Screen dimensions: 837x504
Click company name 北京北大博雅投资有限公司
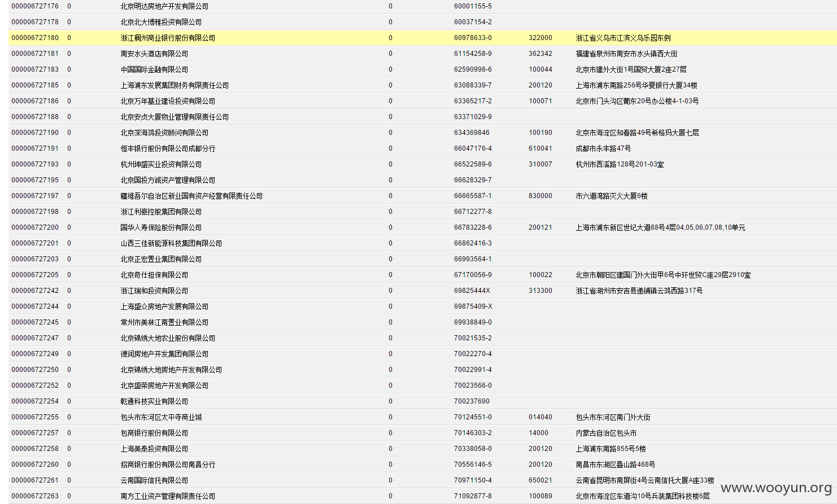point(161,22)
